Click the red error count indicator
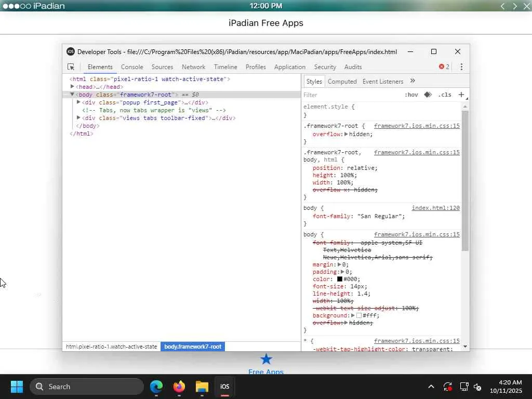 tap(444, 67)
